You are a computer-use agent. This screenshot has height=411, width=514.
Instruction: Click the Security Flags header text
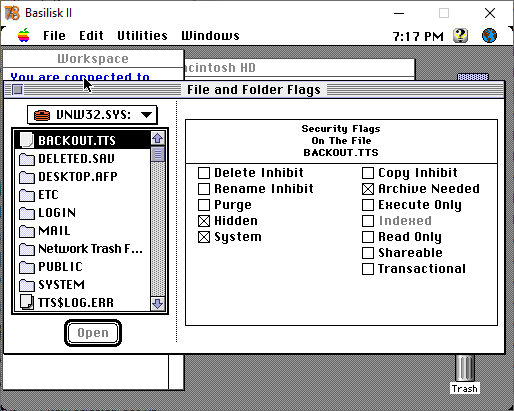[341, 129]
